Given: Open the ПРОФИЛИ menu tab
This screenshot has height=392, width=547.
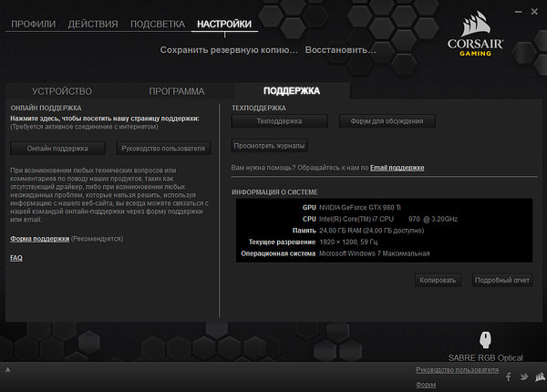Looking at the screenshot, I should coord(36,23).
